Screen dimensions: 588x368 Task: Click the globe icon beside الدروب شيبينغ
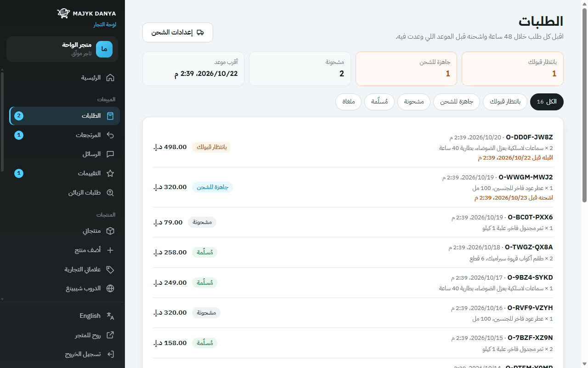tap(110, 288)
